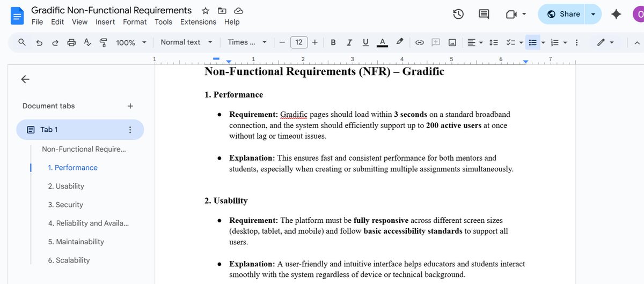Decrease font size with minus
This screenshot has width=644, height=284.
(x=282, y=42)
